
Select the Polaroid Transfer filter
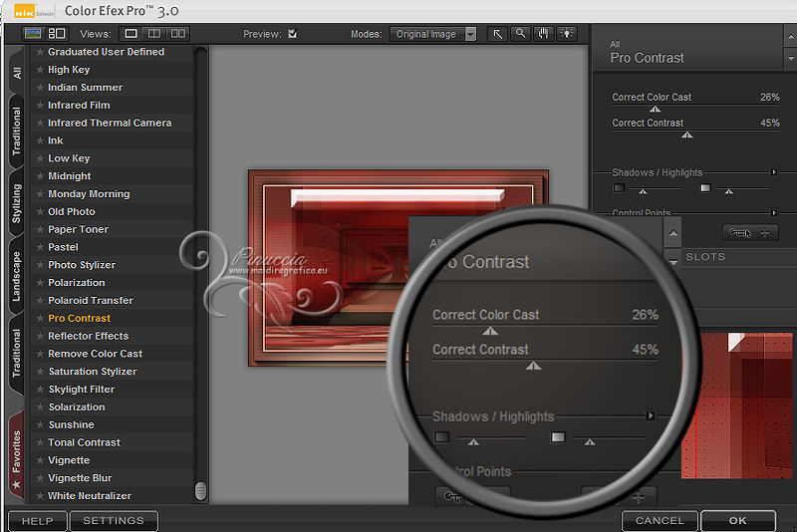pos(91,301)
